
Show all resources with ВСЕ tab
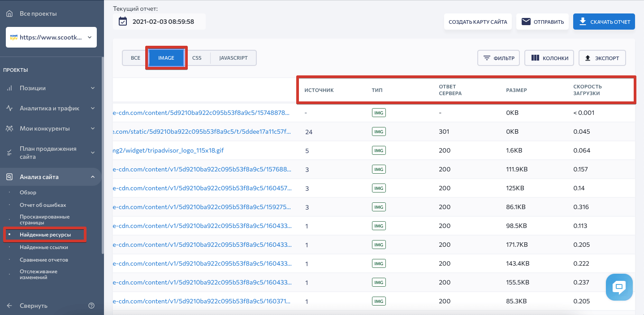[135, 58]
